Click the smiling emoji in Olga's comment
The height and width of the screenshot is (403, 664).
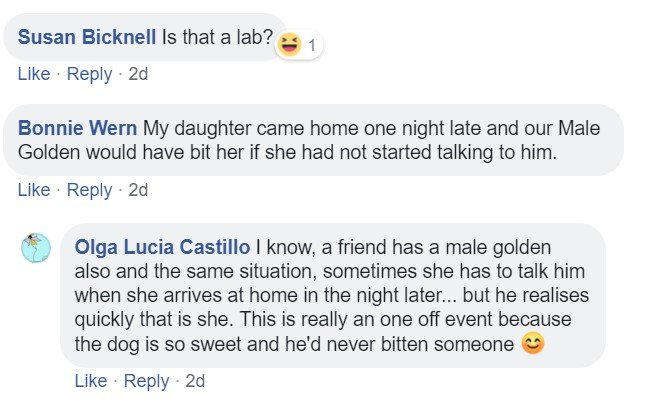pos(533,344)
